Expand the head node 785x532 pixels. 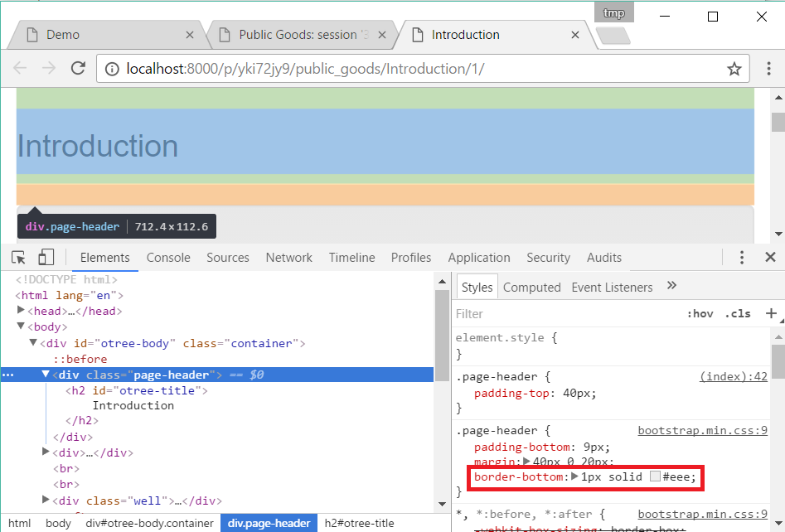[x=21, y=310]
